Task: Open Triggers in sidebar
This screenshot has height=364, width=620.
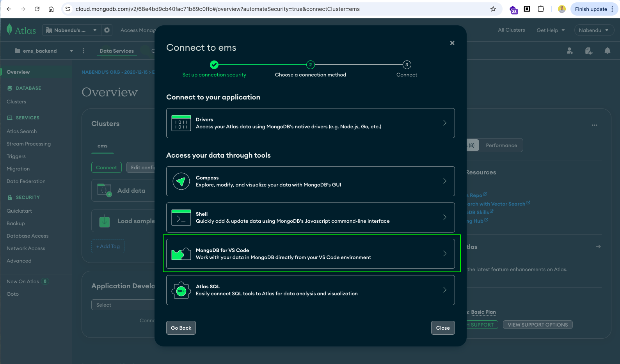Action: tap(16, 156)
